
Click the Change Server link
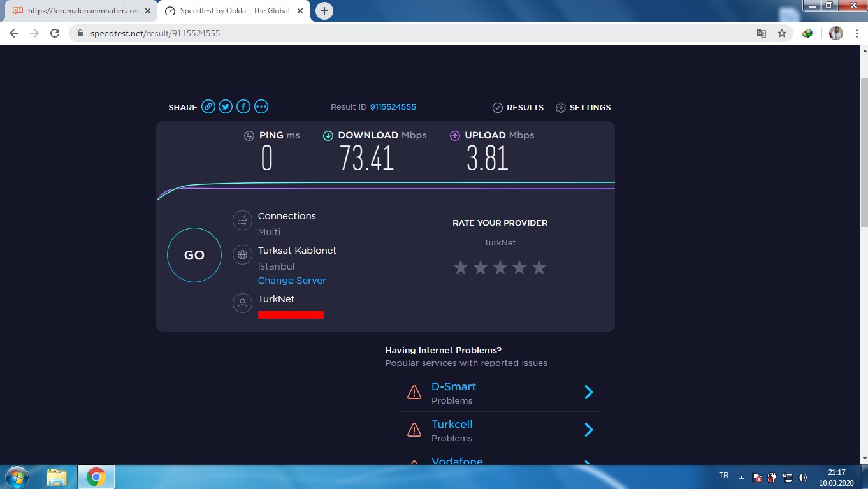[292, 281]
